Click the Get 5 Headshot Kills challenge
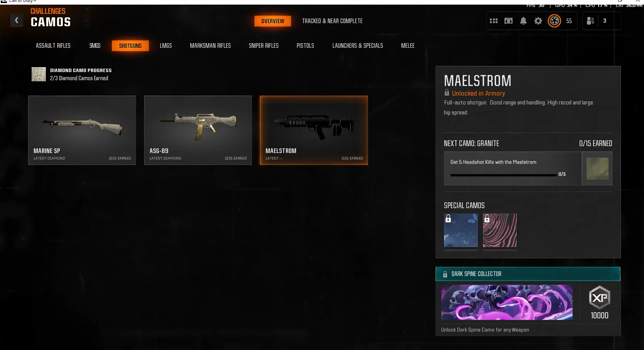The width and height of the screenshot is (644, 350). (513, 168)
